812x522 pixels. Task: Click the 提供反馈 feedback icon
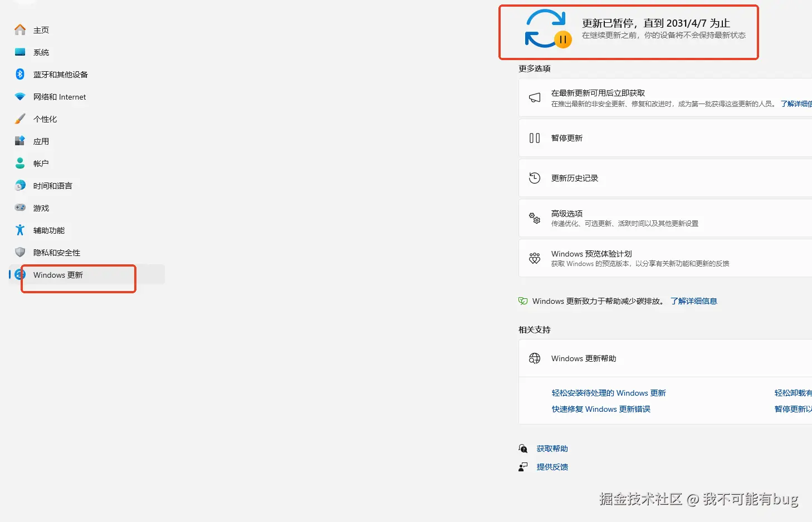click(523, 467)
